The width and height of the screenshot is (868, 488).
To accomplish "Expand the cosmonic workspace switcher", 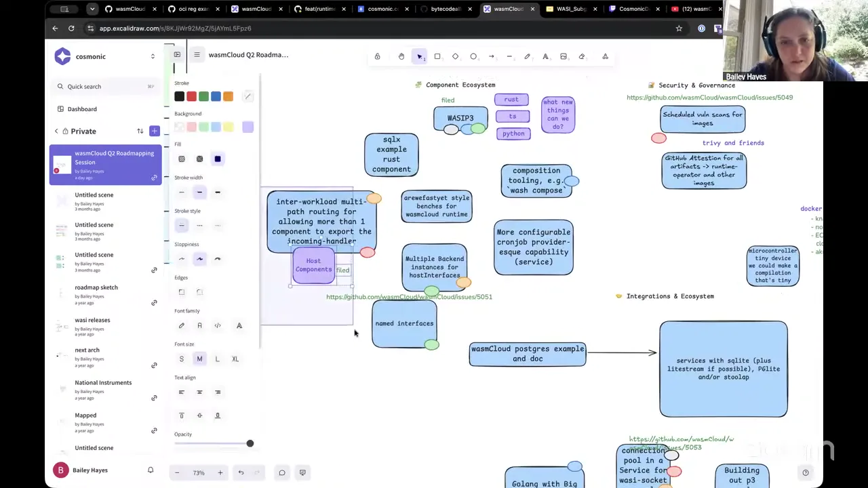I will pos(153,56).
